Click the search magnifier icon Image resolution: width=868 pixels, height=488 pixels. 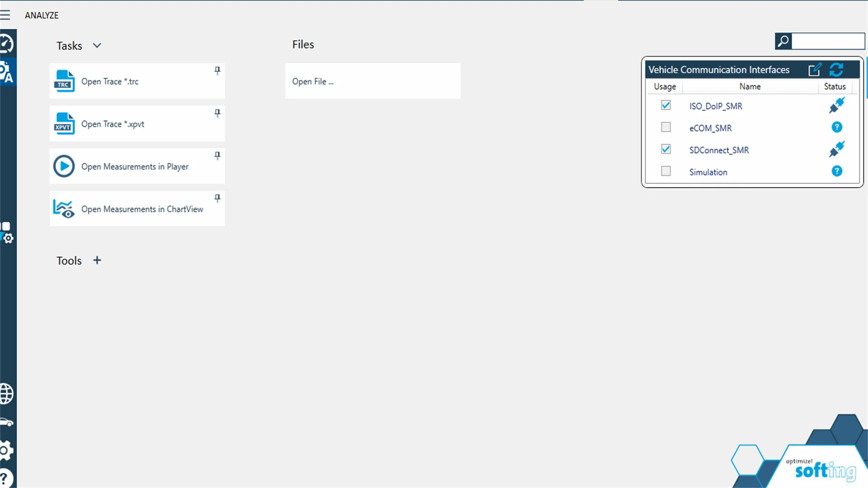783,41
